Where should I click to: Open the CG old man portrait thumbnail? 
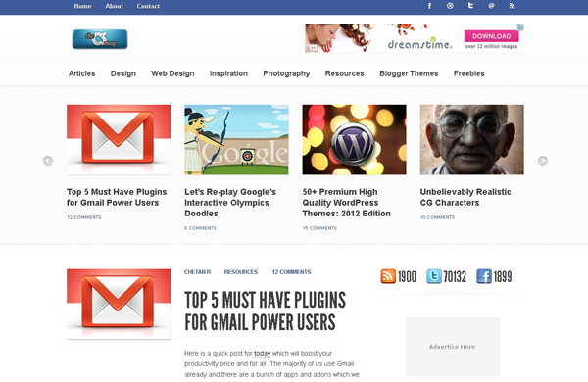coord(471,139)
